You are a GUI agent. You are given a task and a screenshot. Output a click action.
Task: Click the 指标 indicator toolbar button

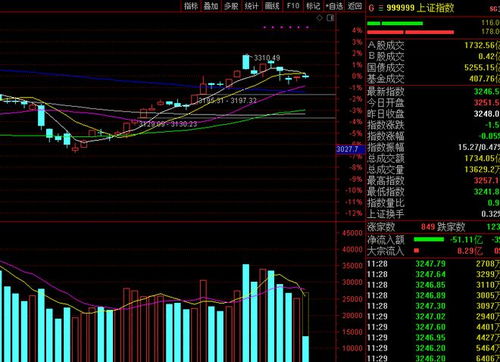click(x=191, y=6)
